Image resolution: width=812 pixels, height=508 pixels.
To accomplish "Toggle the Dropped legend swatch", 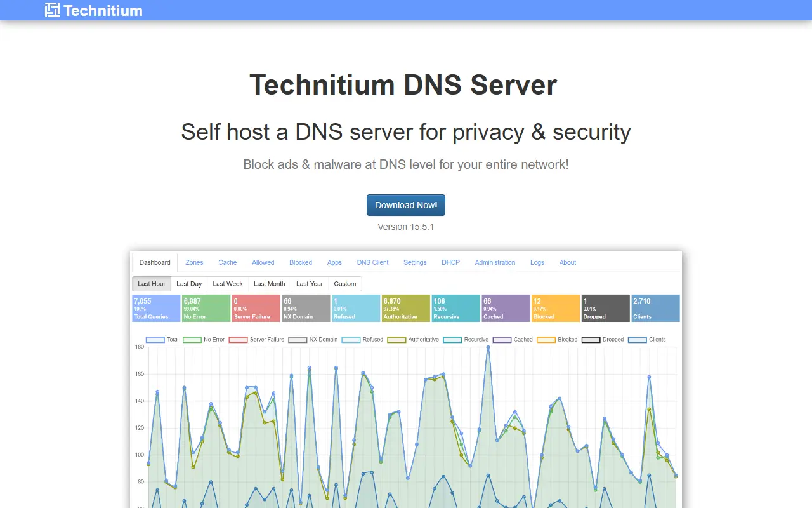I will (591, 340).
